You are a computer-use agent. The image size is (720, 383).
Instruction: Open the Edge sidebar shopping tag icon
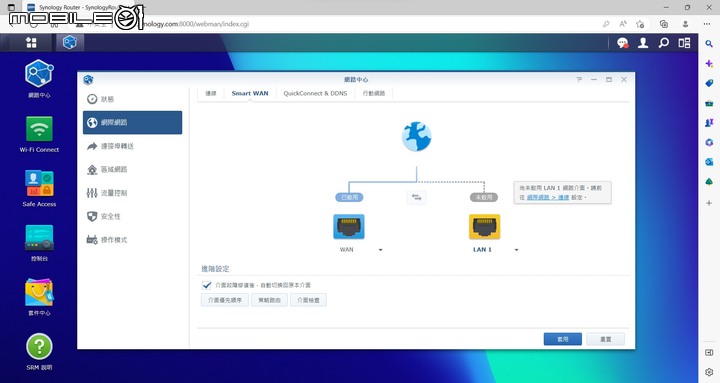click(709, 83)
